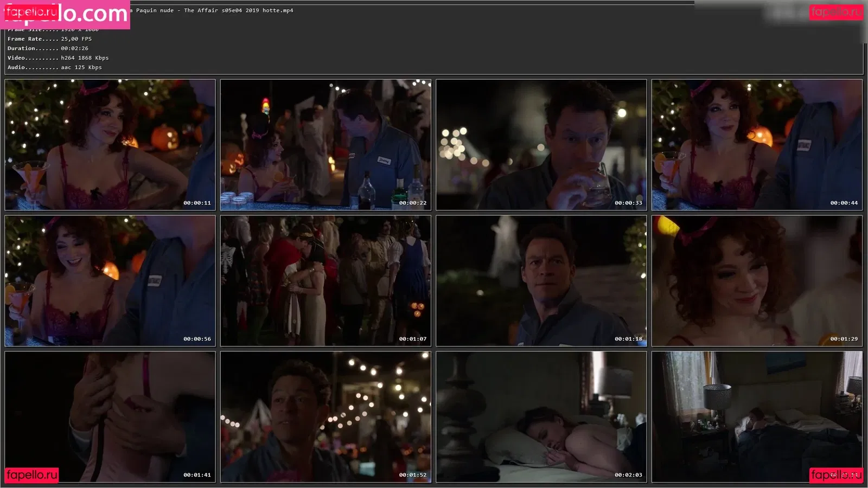Select the close-up thumbnail at 00:01:29
The image size is (868, 488).
(757, 281)
